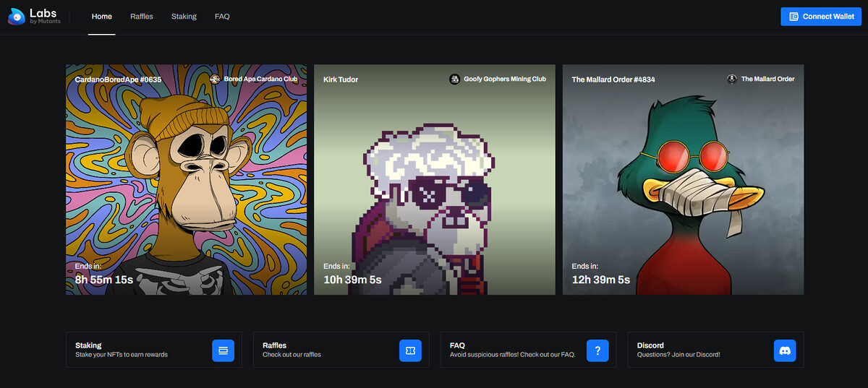The image size is (868, 388).
Task: Click the blue Staking card icon
Action: [223, 350]
